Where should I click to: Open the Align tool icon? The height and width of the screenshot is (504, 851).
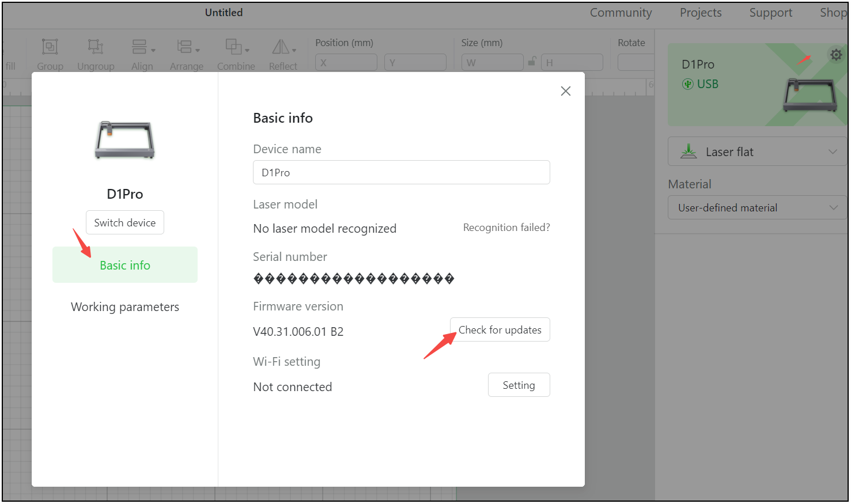point(142,47)
